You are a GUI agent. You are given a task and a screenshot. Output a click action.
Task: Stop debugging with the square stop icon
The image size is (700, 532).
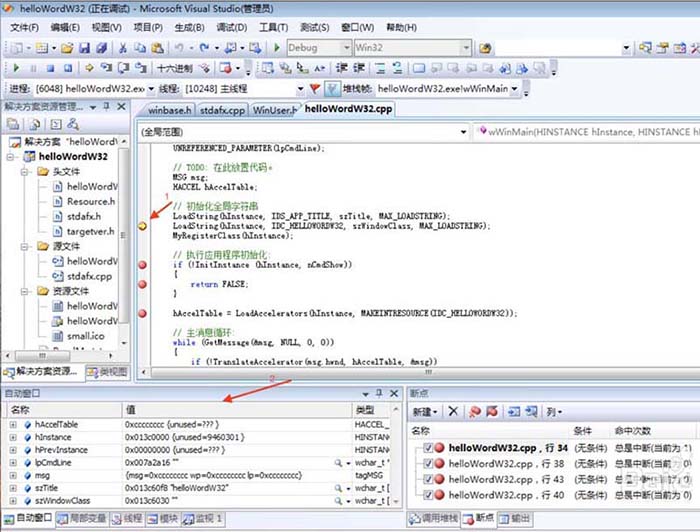coord(50,68)
